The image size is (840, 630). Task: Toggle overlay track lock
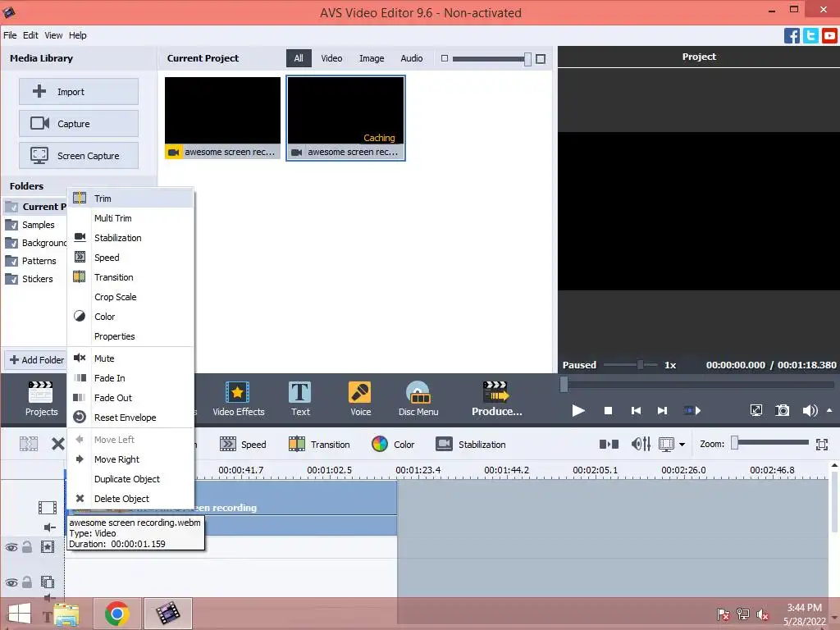(x=27, y=582)
